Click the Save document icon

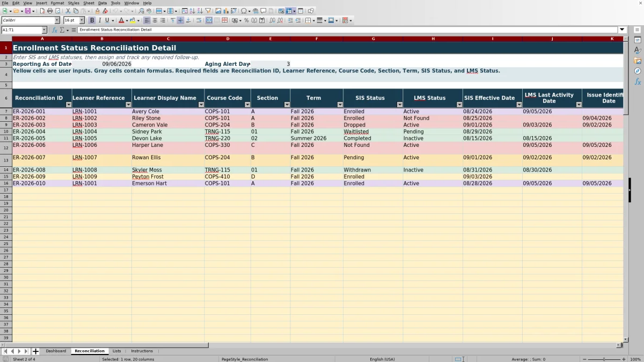click(x=27, y=11)
